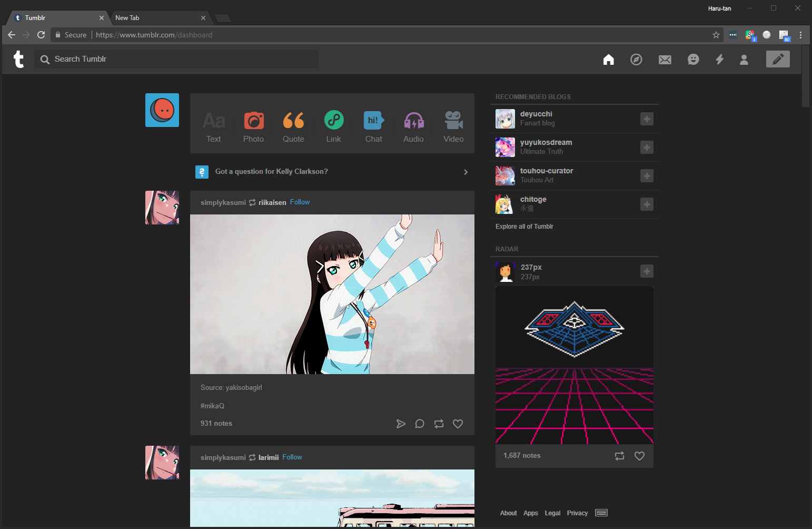Expand the Kelly Clarkson question banner arrow
Image resolution: width=812 pixels, height=529 pixels.
[466, 172]
